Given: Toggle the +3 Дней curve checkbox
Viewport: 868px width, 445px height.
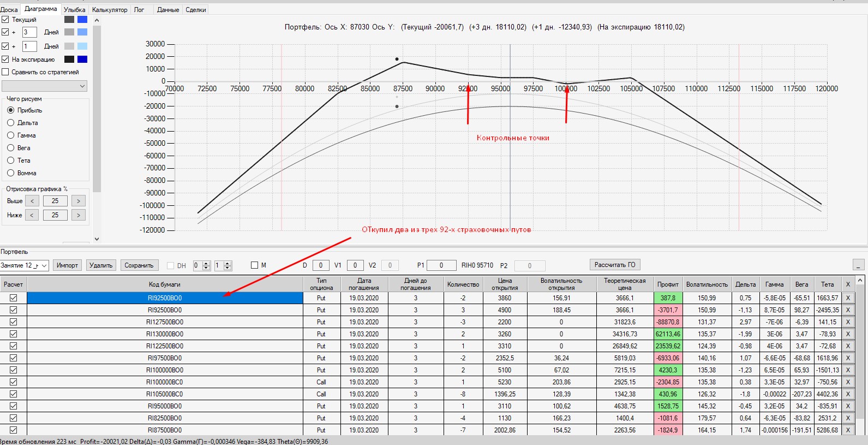Looking at the screenshot, I should tap(5, 32).
